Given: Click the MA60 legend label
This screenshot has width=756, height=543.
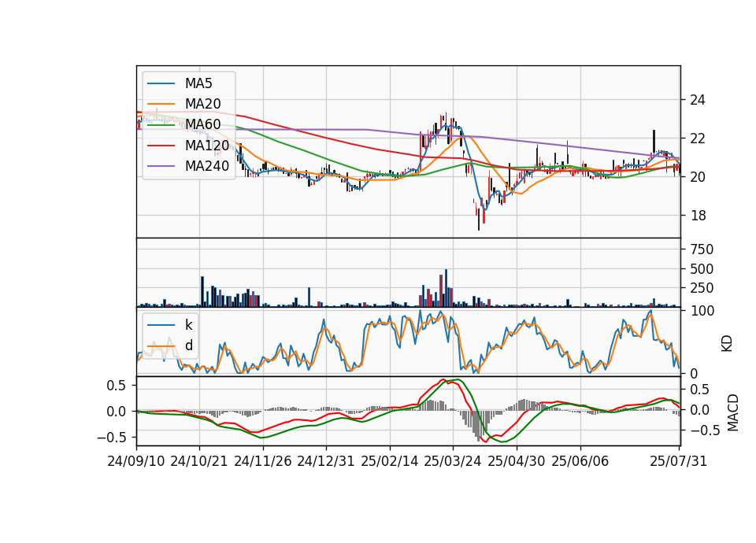Looking at the screenshot, I should click(202, 124).
